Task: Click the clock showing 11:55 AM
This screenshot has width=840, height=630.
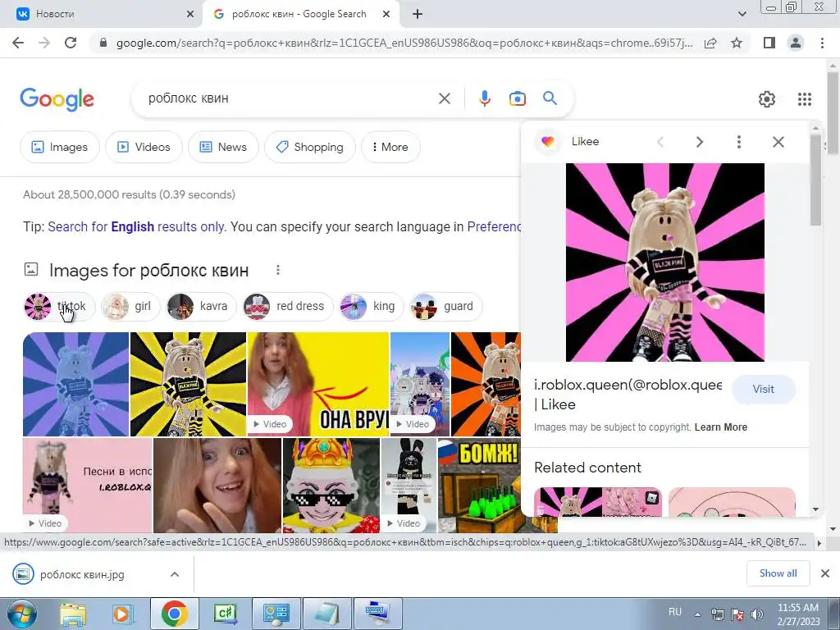Action: (x=797, y=608)
